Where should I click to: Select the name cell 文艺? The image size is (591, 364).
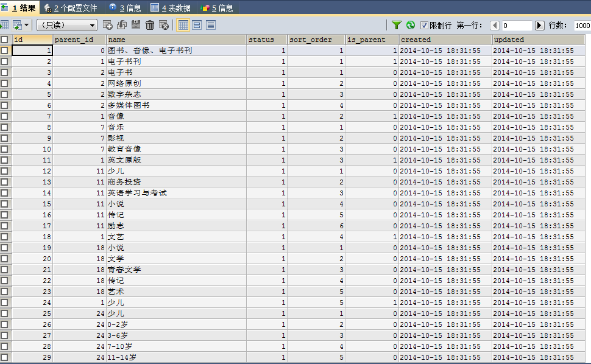coord(177,237)
